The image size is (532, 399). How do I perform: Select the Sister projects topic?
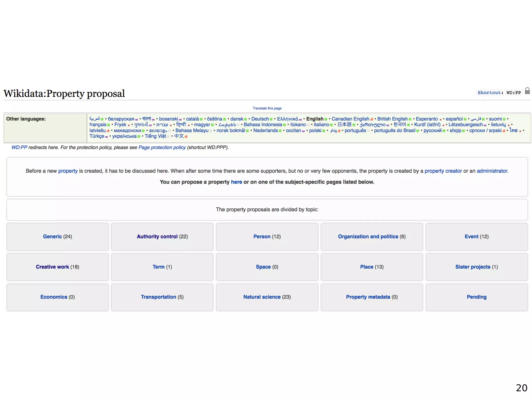(473, 267)
